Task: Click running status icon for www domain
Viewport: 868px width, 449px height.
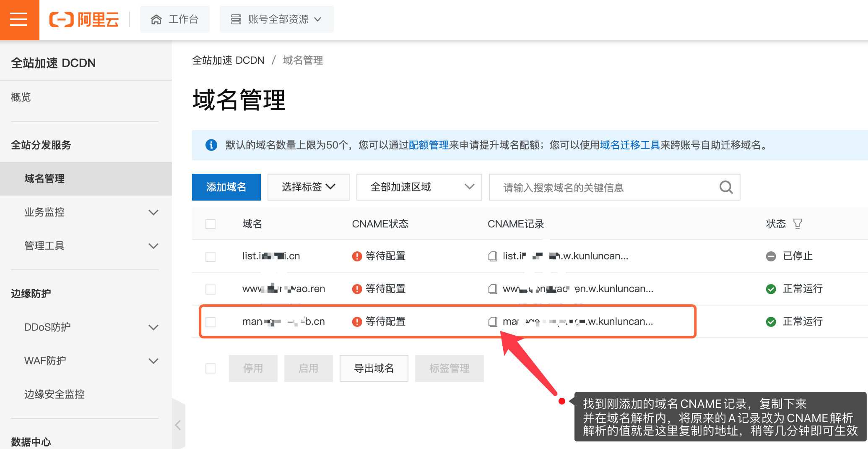Action: pos(771,289)
